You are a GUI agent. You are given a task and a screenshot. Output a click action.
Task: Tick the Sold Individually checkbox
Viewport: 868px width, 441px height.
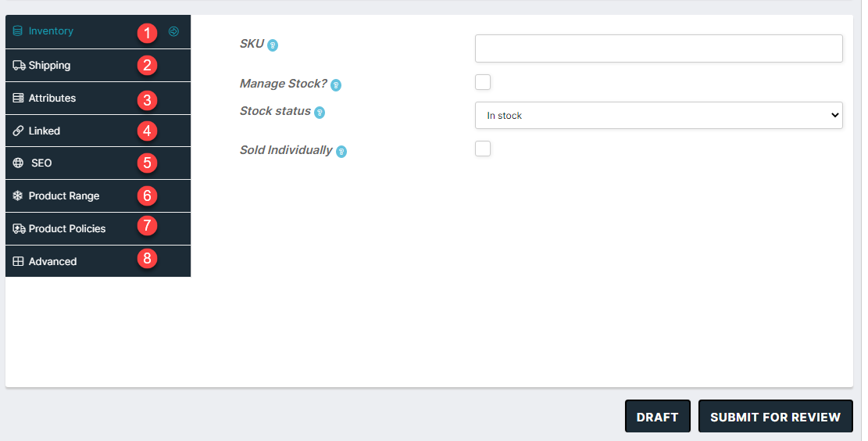[483, 149]
